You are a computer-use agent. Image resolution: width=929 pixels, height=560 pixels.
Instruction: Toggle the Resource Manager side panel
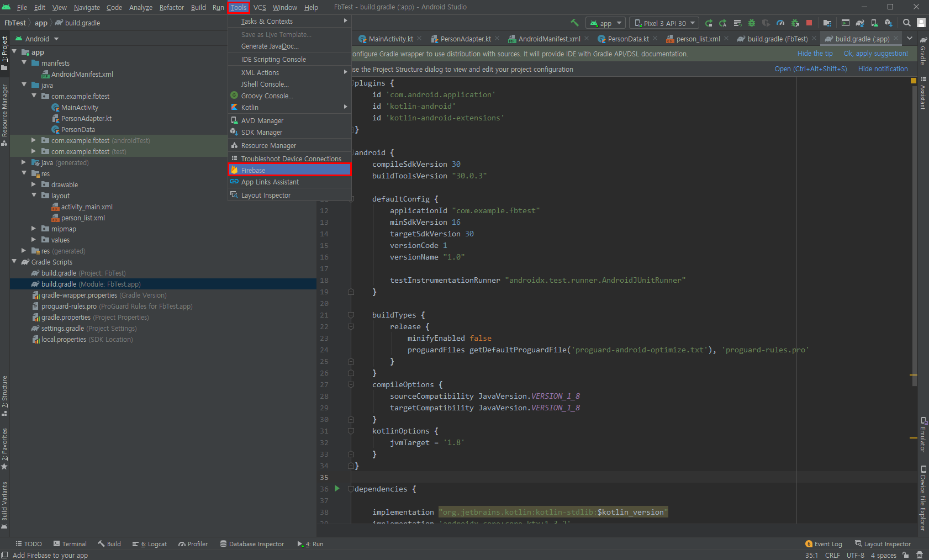[4, 115]
